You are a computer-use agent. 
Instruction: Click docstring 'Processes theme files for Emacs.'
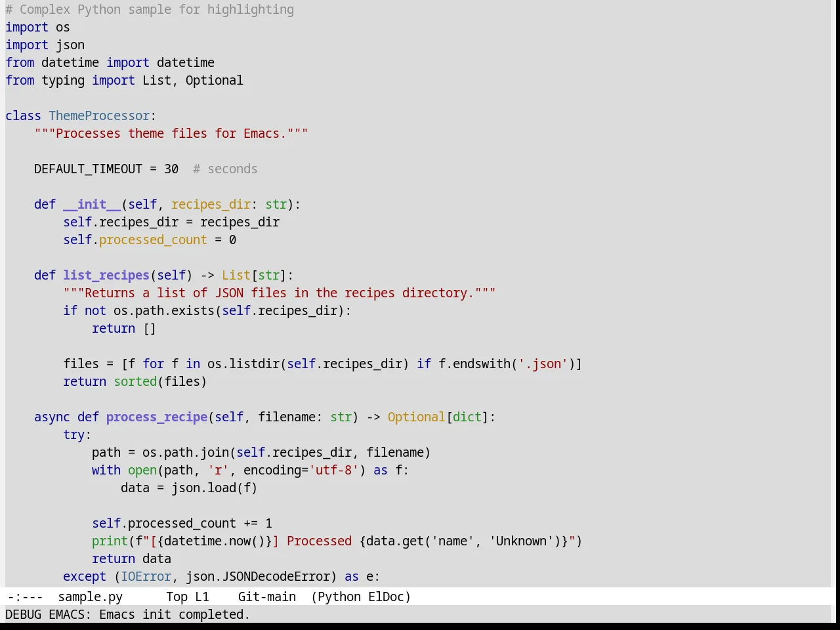(171, 133)
